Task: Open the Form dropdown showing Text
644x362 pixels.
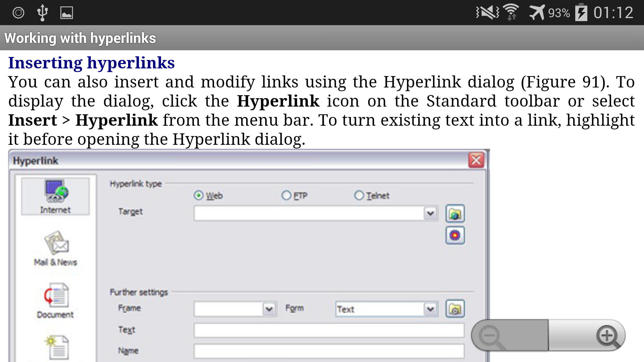Action: point(430,309)
